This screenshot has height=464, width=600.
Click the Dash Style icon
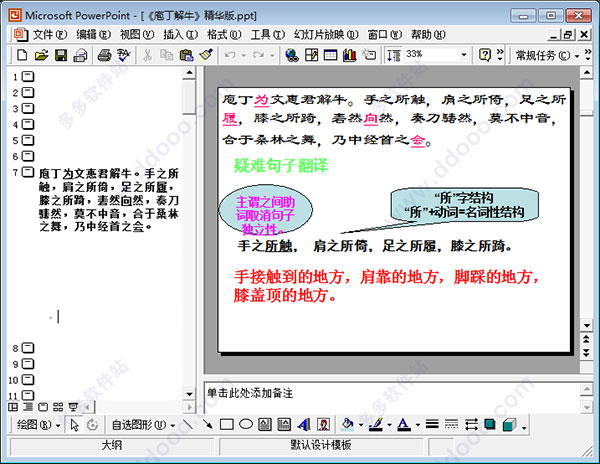tap(452, 424)
